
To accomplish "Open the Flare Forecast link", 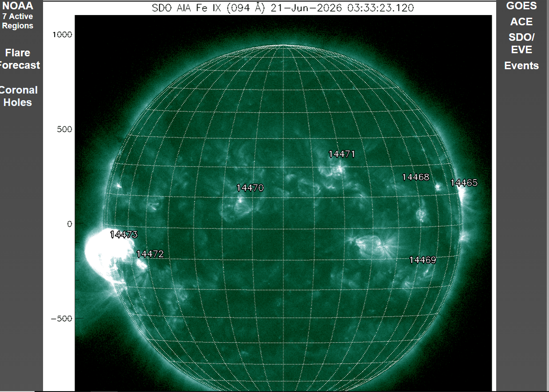I will (20, 59).
